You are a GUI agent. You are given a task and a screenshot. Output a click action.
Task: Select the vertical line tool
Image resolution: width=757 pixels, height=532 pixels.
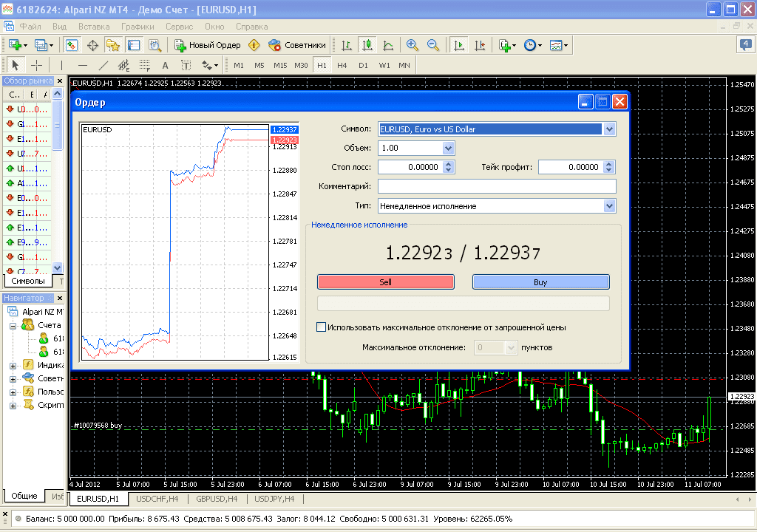(x=61, y=65)
